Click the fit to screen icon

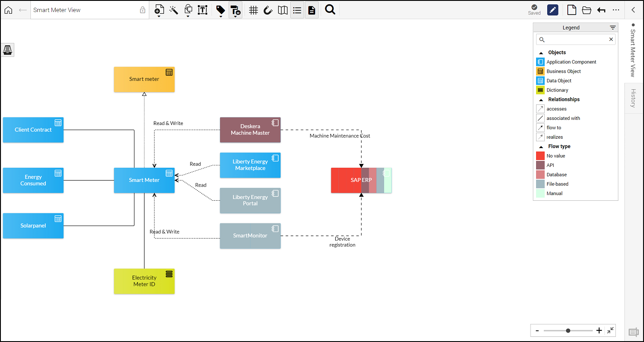point(611,330)
